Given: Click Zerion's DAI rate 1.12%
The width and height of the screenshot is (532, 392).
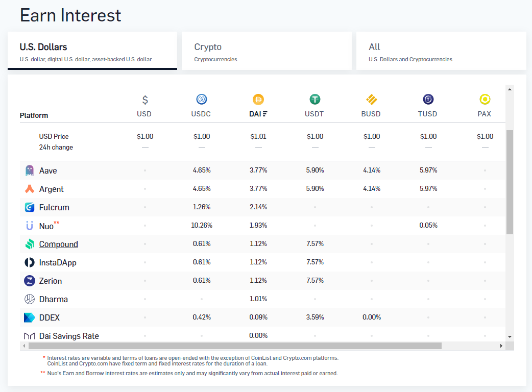Looking at the screenshot, I should click(258, 280).
